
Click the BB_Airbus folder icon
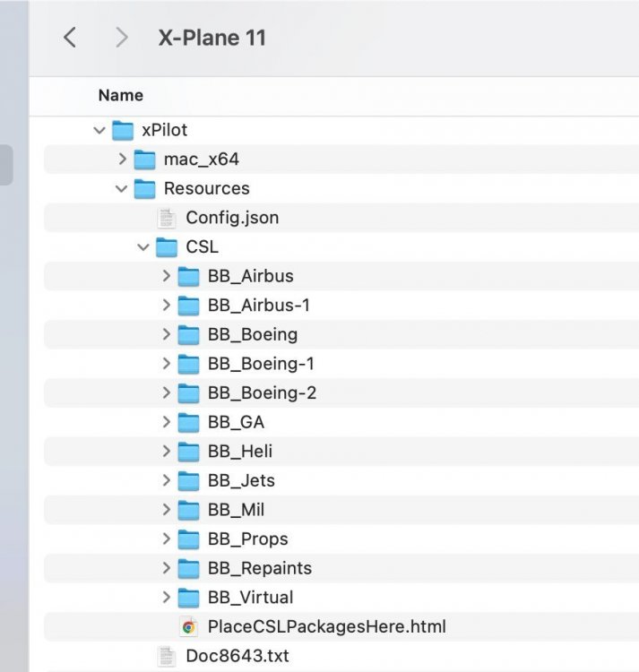coord(188,277)
